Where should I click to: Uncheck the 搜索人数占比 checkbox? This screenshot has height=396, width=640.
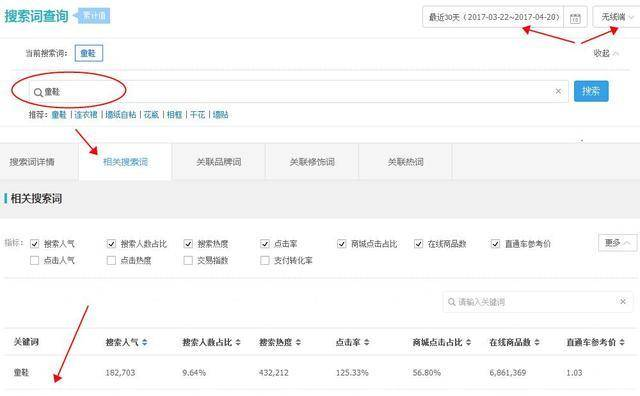click(x=111, y=244)
